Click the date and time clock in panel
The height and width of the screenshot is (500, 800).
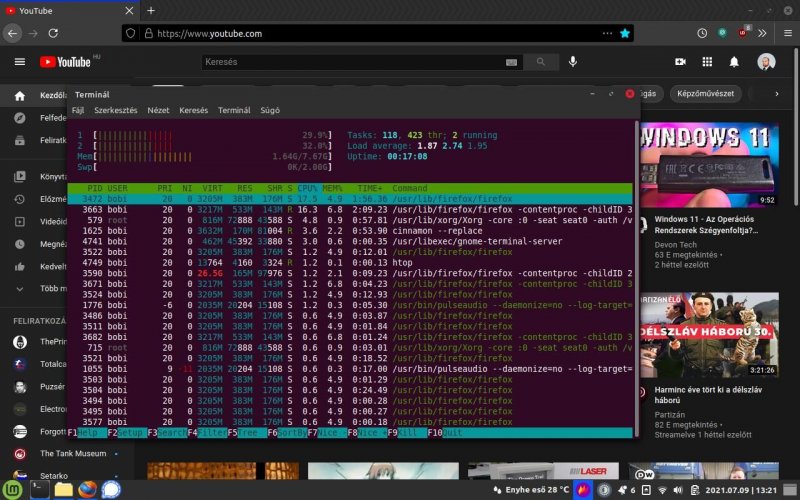coord(741,490)
